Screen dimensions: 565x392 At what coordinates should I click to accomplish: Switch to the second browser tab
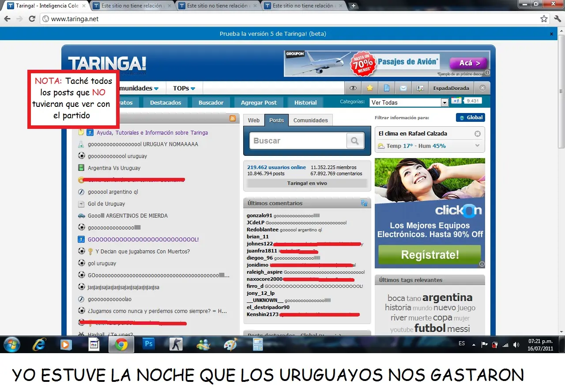[x=132, y=6]
